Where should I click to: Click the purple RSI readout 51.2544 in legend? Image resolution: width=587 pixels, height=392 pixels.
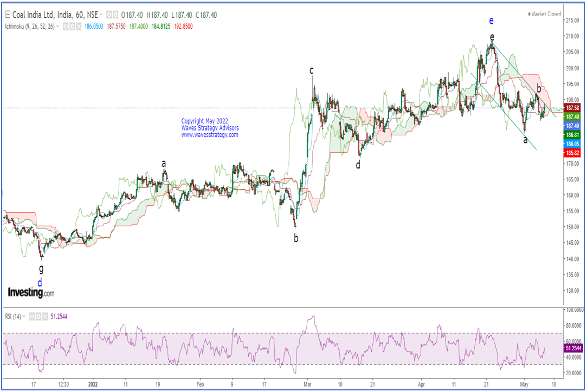(59, 316)
